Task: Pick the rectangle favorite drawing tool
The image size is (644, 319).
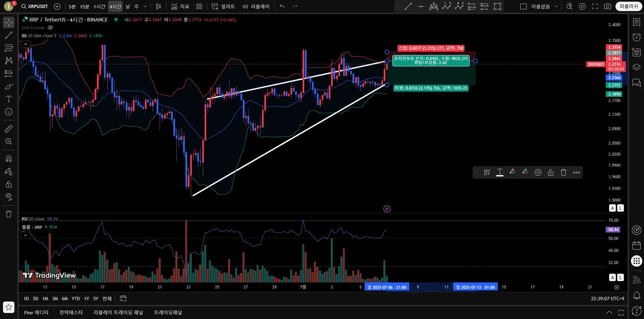Action: pyautogui.click(x=497, y=6)
